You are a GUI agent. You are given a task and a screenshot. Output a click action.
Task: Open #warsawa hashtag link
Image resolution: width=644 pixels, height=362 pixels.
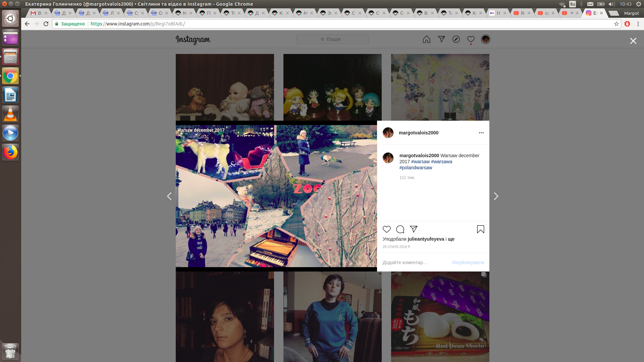441,162
